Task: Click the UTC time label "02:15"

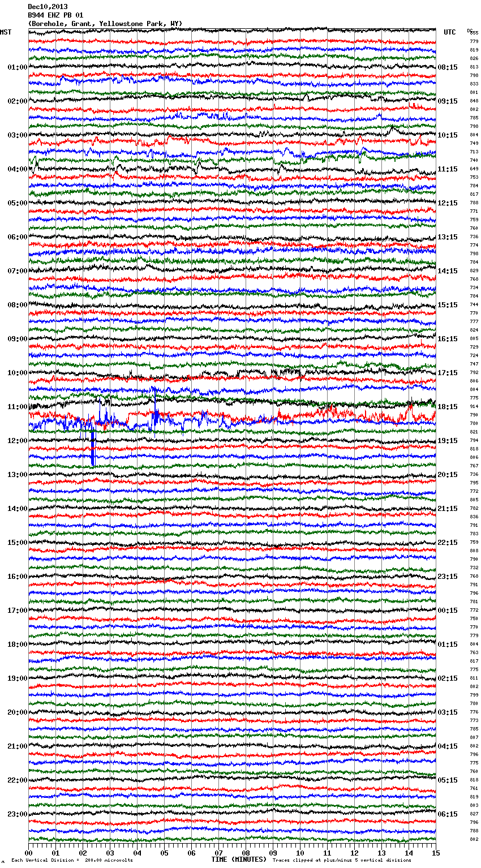Action: point(448,678)
